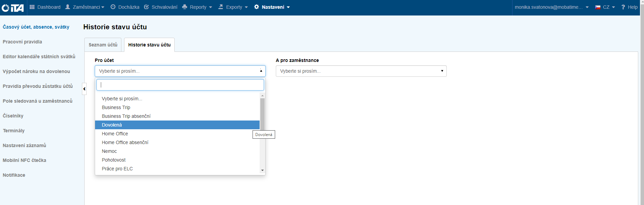Click the Nastavení gear icon

coord(257,7)
